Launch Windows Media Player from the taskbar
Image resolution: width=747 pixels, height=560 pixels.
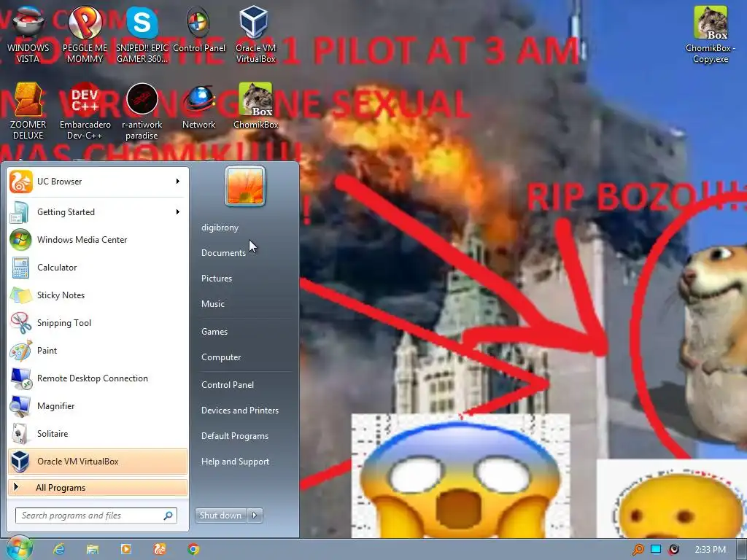coord(125,549)
